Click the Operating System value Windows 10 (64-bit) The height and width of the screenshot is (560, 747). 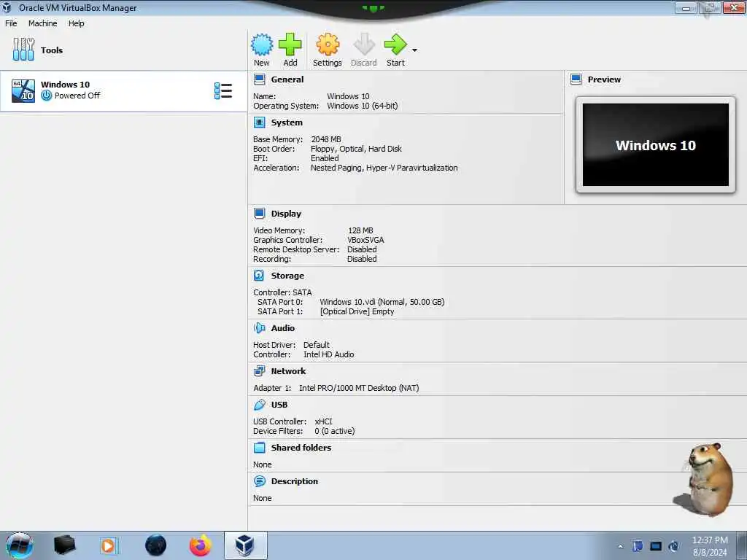362,106
